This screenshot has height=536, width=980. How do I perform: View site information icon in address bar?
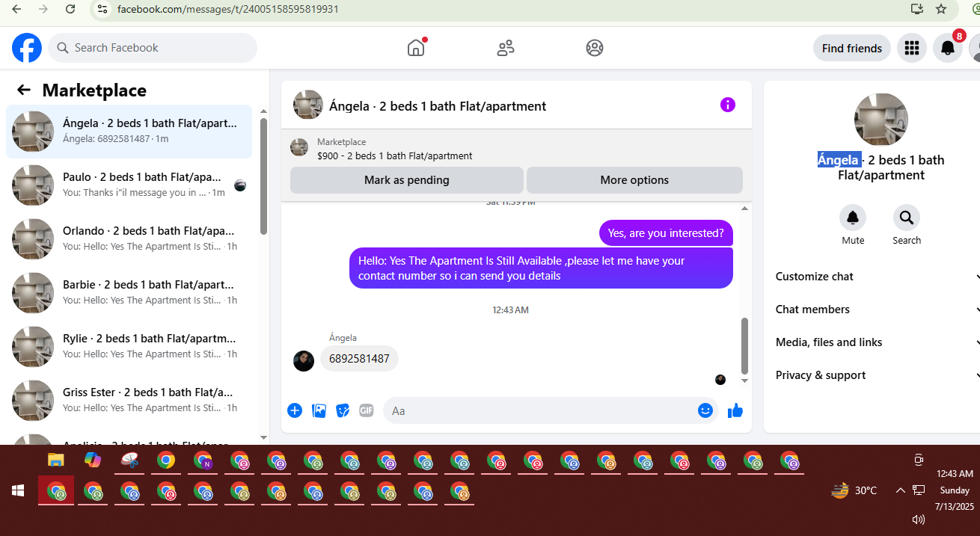pos(103,9)
